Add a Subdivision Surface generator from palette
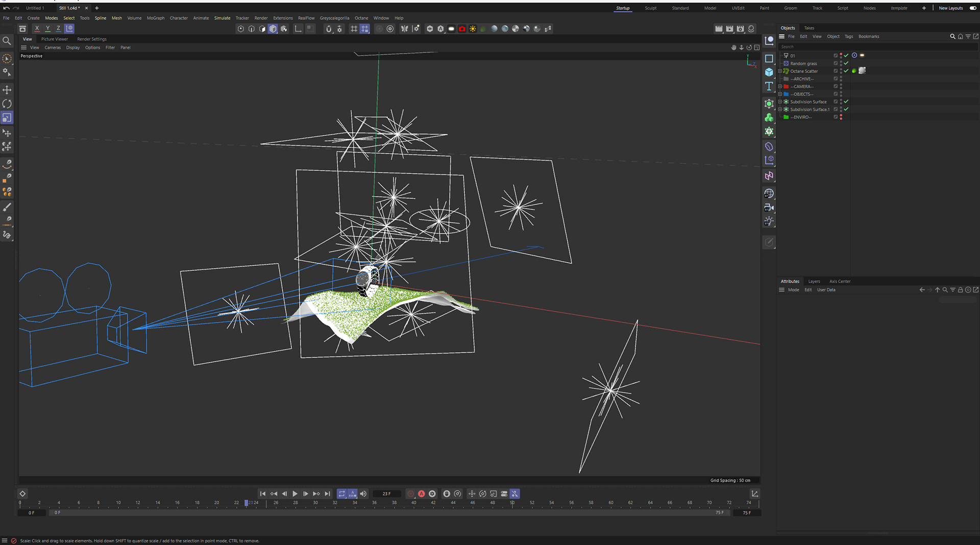 tap(769, 104)
